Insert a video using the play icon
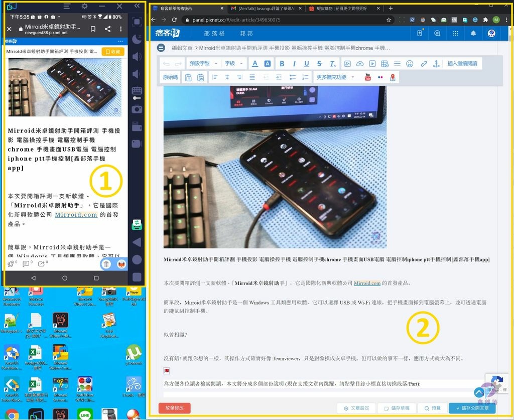The width and height of the screenshot is (514, 420). click(x=372, y=64)
